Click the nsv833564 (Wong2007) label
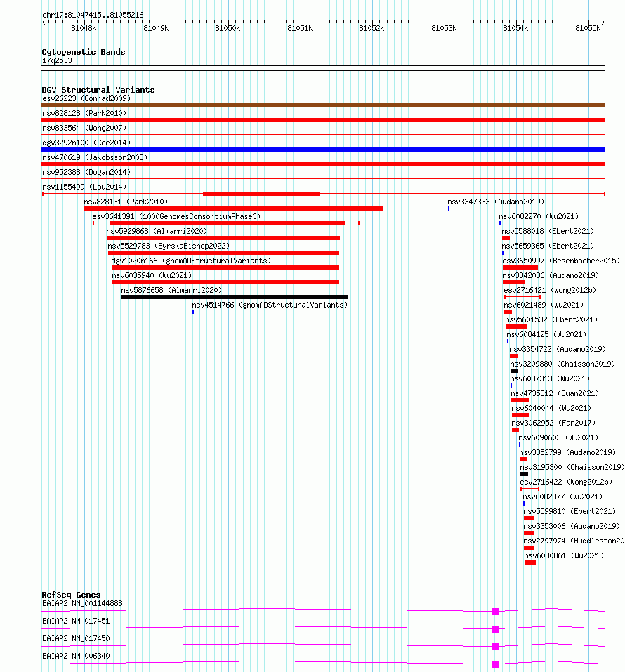The width and height of the screenshot is (625, 672). (84, 128)
